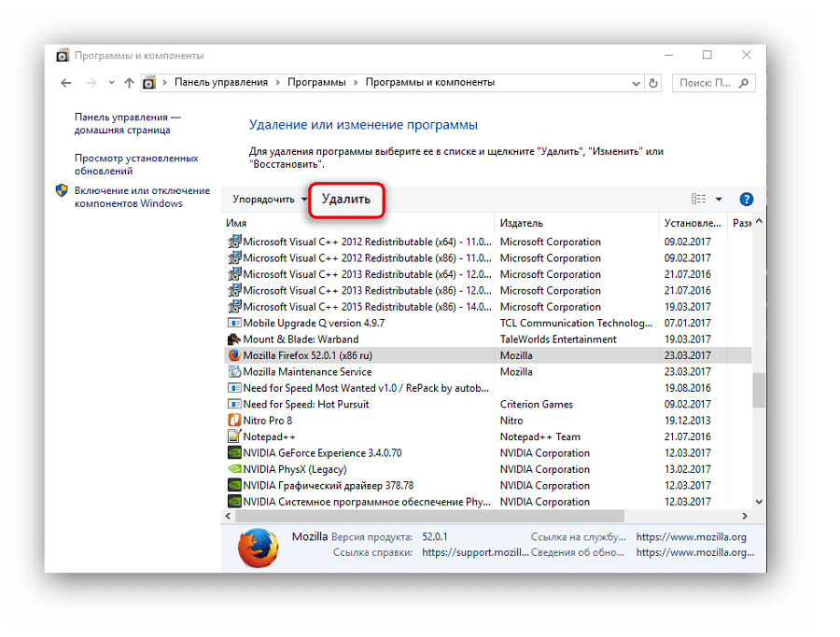The width and height of the screenshot is (840, 637).
Task: Open Просмотр установленных обновлений link
Action: [136, 165]
